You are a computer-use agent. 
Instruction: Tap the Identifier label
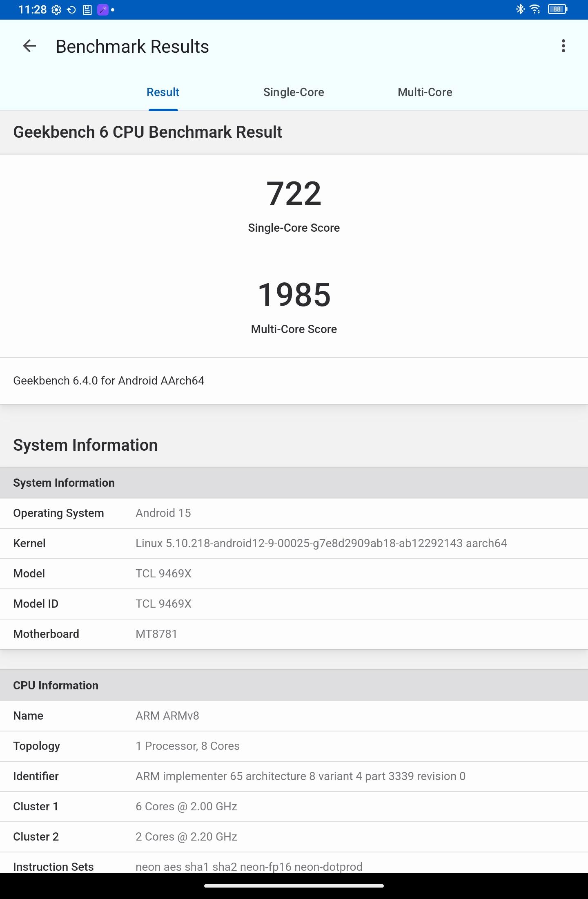pos(36,776)
